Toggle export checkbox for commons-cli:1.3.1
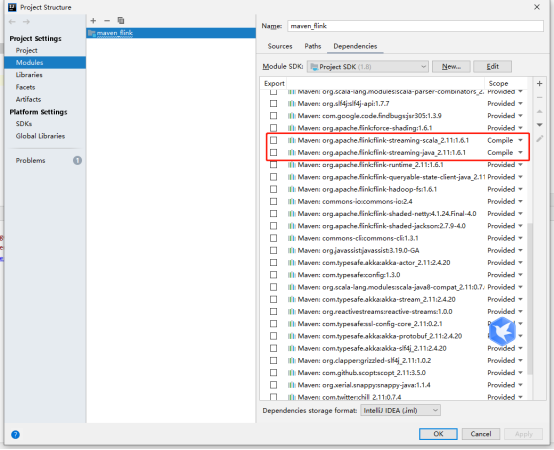 point(273,238)
